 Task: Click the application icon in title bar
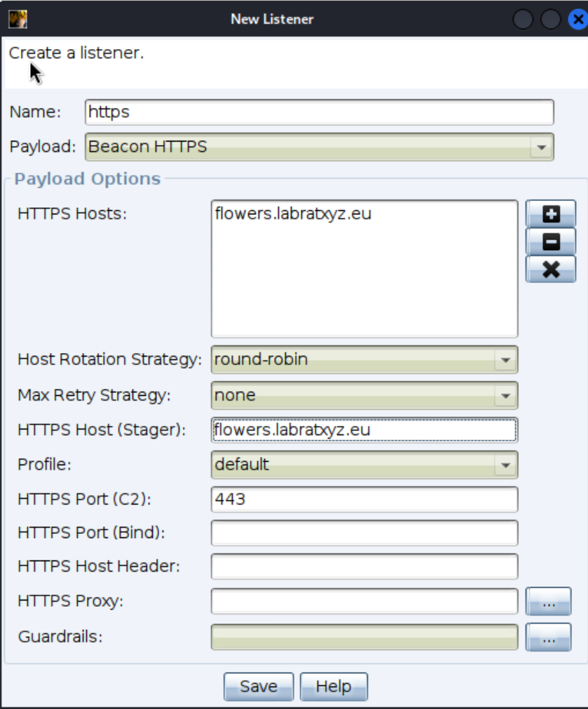click(x=18, y=18)
